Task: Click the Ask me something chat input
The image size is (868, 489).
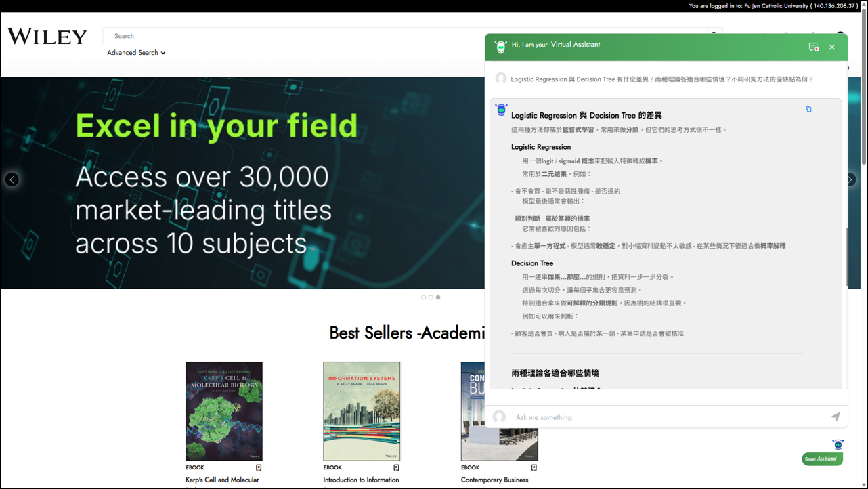Action: [670, 417]
